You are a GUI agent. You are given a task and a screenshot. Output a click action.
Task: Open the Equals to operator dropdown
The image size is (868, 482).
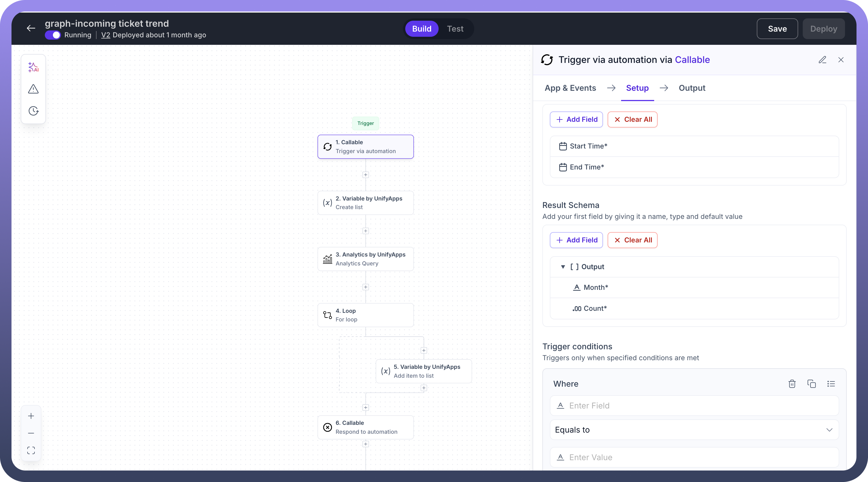[694, 430]
